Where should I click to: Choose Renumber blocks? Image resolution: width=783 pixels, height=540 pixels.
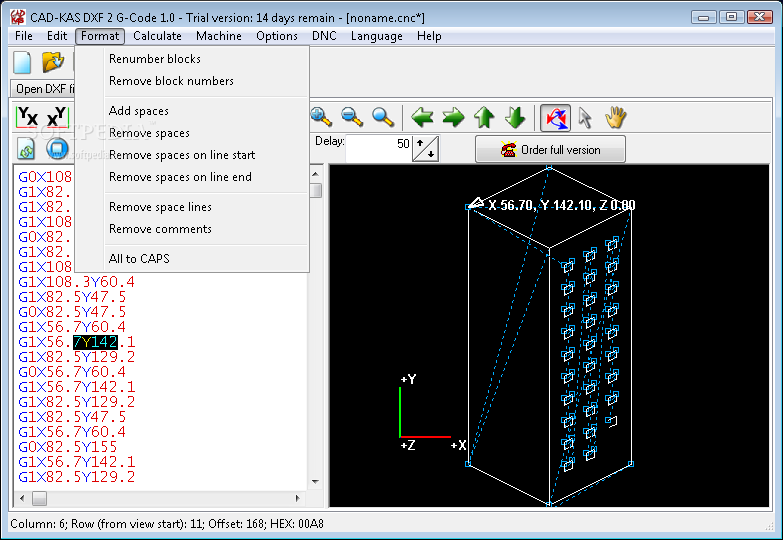tap(192, 59)
